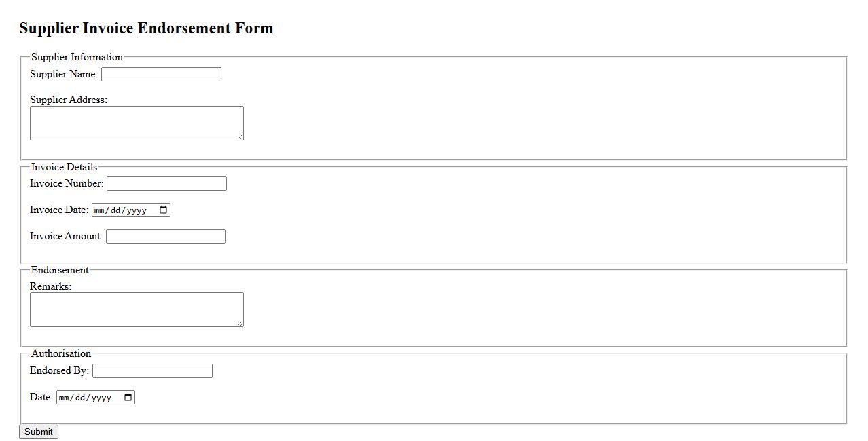Click the Invoice Number input box
The image size is (868, 441).
tap(166, 184)
